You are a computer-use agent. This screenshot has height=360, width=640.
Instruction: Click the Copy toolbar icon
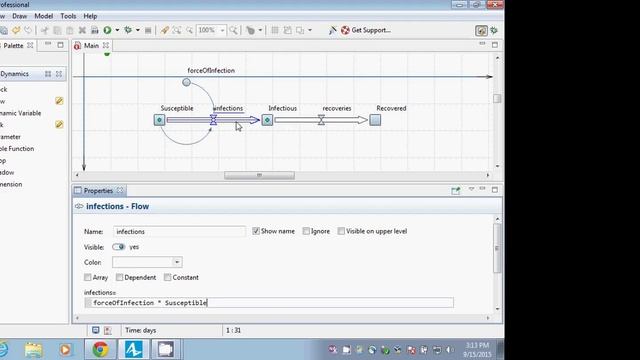pyautogui.click(x=57, y=30)
